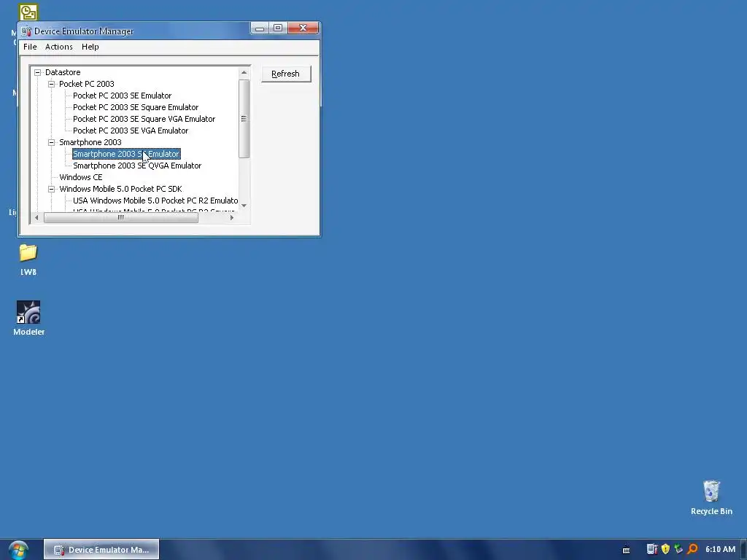This screenshot has height=560, width=747.
Task: Click the horizontal scroll right arrow
Action: (x=232, y=217)
